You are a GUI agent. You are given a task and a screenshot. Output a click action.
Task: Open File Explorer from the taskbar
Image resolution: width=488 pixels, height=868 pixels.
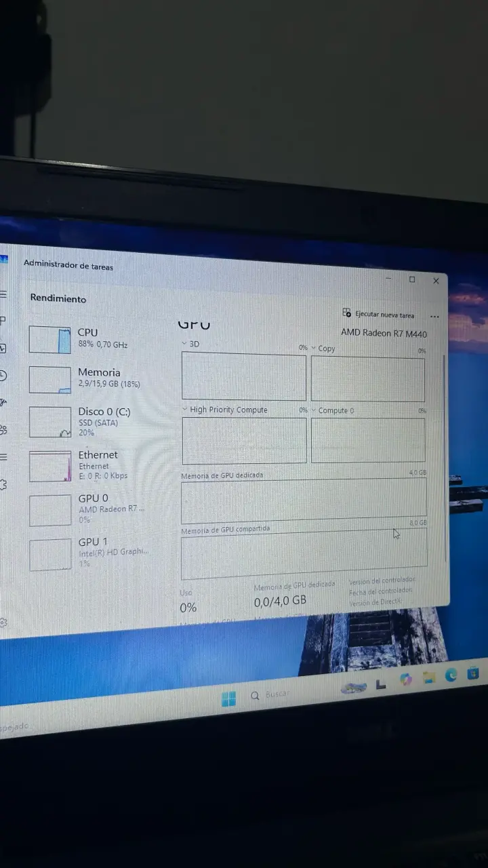[x=428, y=677]
